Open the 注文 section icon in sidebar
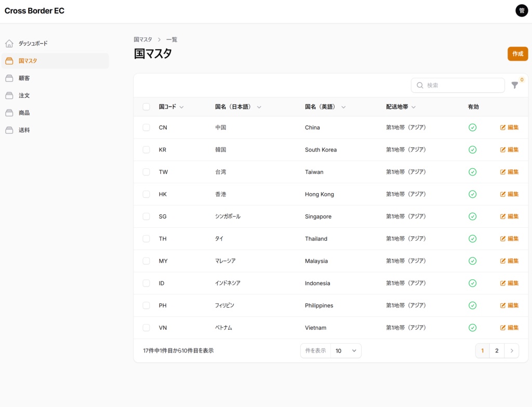532x407 pixels. coord(9,95)
